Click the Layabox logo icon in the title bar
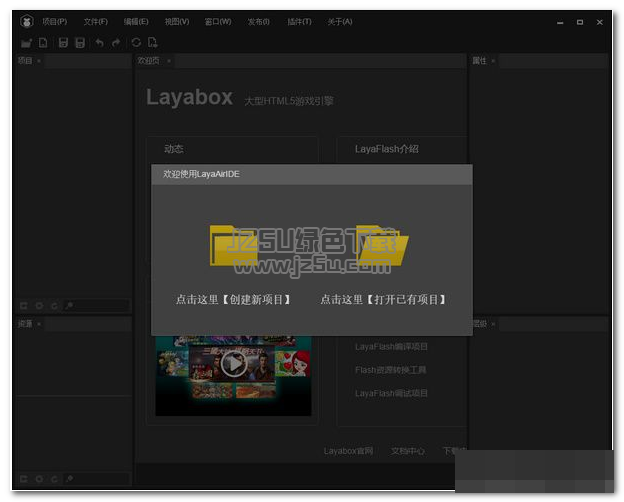The image size is (624, 502). pos(27,21)
